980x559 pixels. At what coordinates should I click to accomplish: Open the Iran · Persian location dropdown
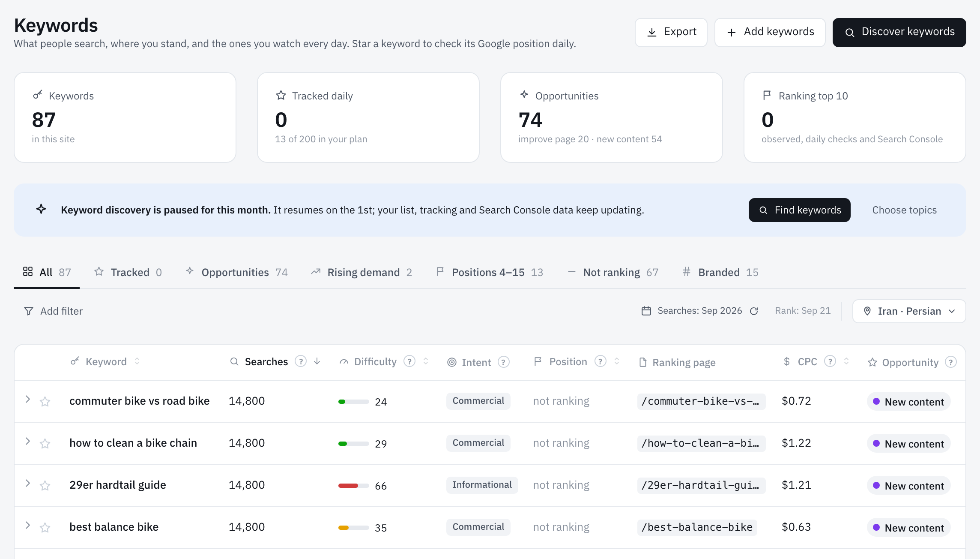909,311
